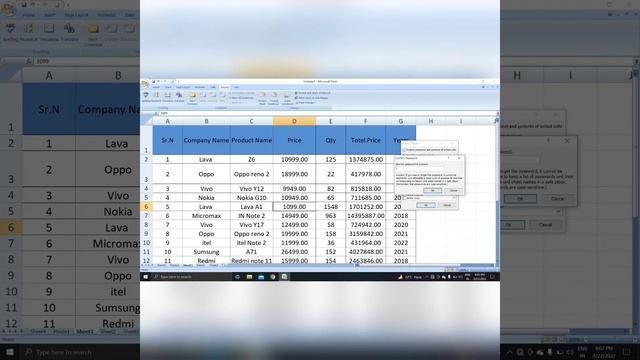Click Save icon in Quick Access Toolbar

154,82
